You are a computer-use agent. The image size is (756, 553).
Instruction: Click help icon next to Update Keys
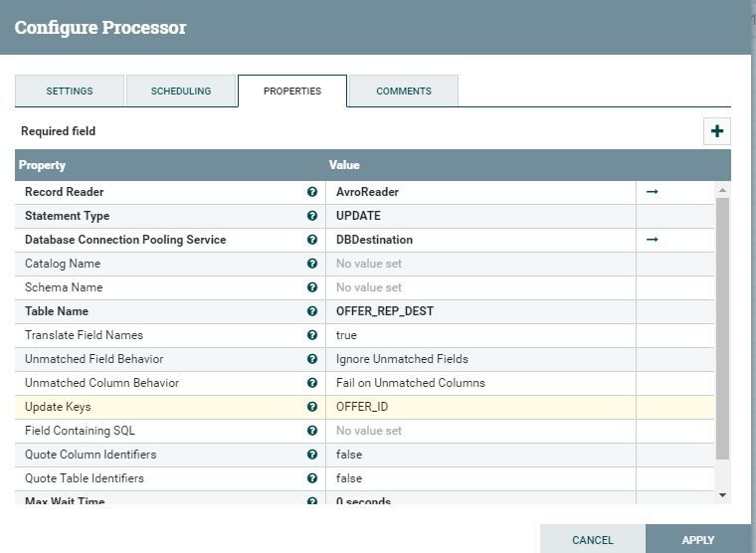point(312,407)
